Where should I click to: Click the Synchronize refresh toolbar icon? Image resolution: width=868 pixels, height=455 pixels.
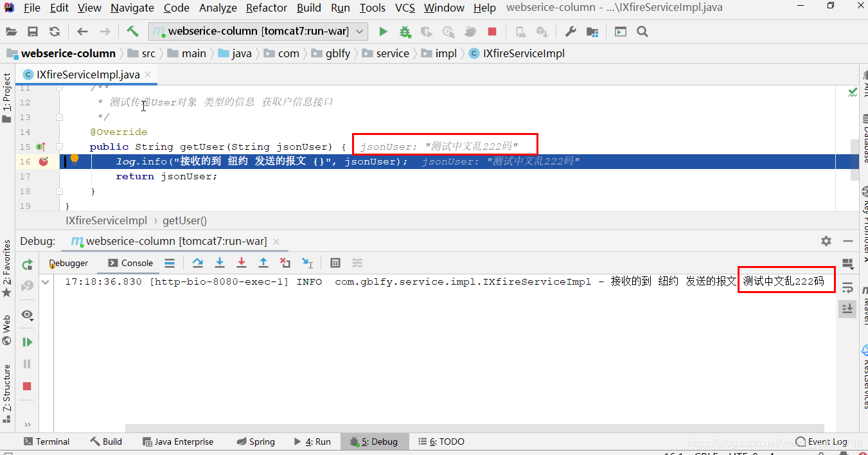pos(55,31)
